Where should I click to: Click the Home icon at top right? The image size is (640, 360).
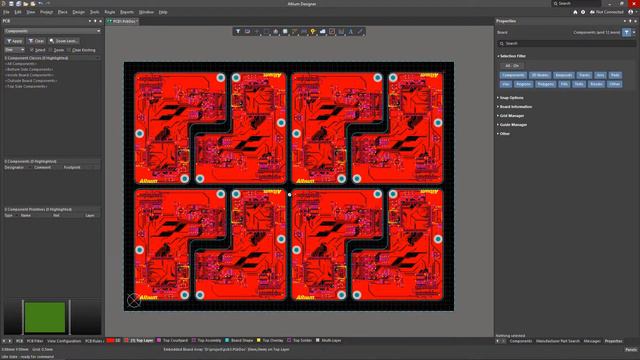point(575,12)
